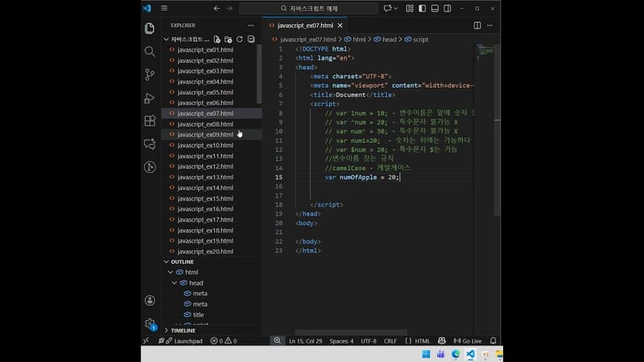Change UTF-8 file encoding
The height and width of the screenshot is (362, 644).
[369, 341]
